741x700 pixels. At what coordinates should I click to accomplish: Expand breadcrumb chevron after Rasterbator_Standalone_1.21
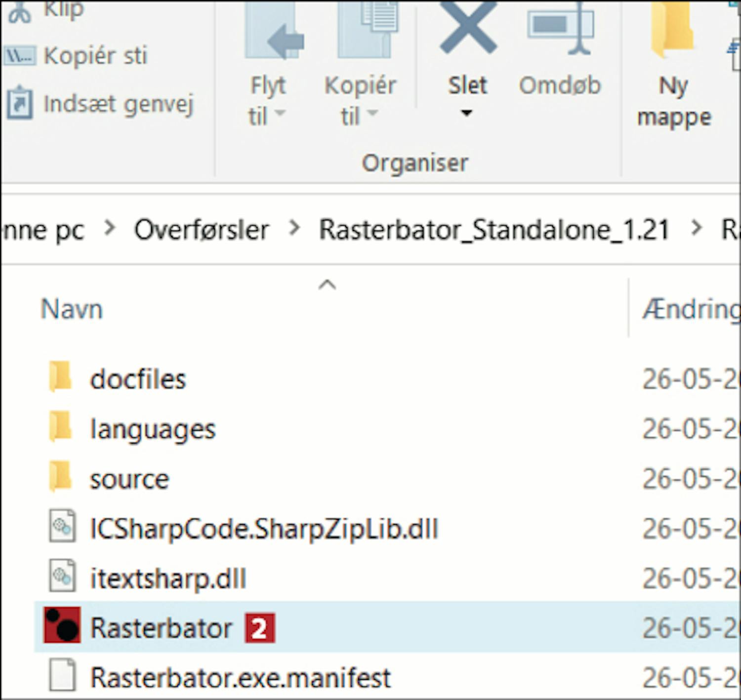click(x=697, y=228)
